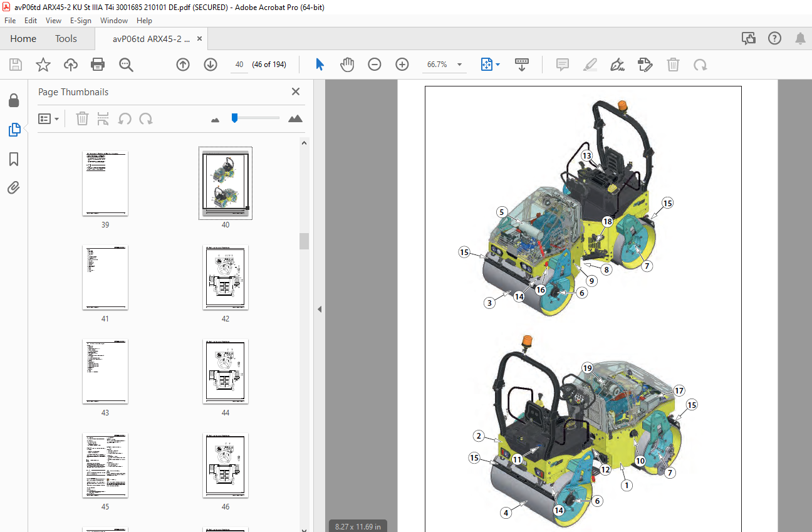Open the Bookmarks sidebar panel
Viewport: 812px width, 532px height.
pos(14,159)
